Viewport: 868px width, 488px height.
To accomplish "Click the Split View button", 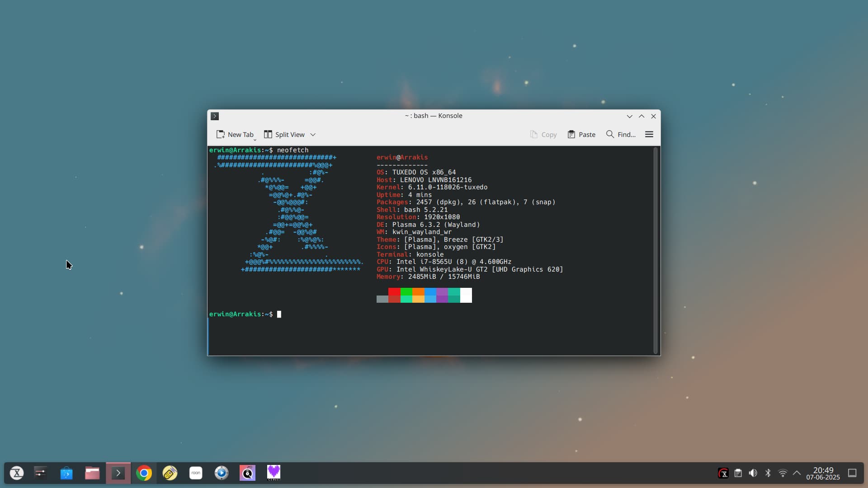I will coord(284,135).
